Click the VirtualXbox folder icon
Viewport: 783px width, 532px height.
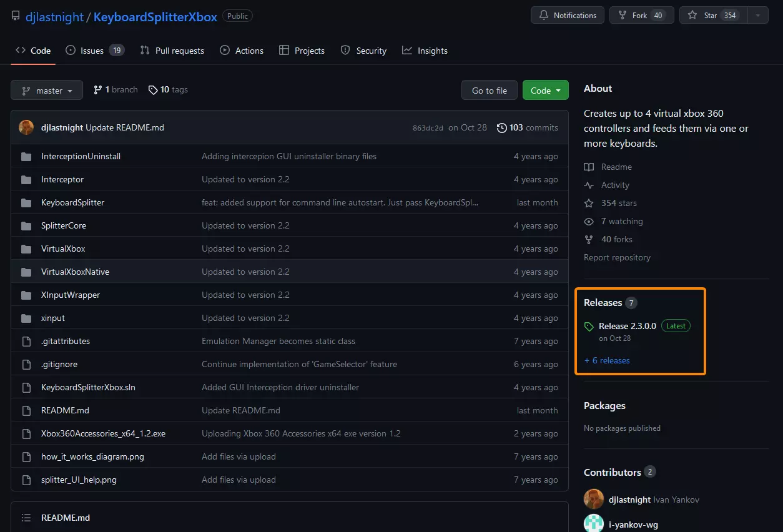pyautogui.click(x=26, y=249)
